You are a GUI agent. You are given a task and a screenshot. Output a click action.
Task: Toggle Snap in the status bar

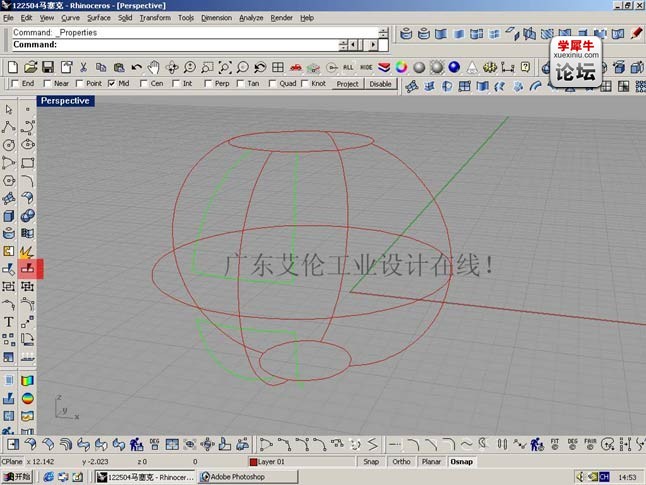(x=371, y=462)
